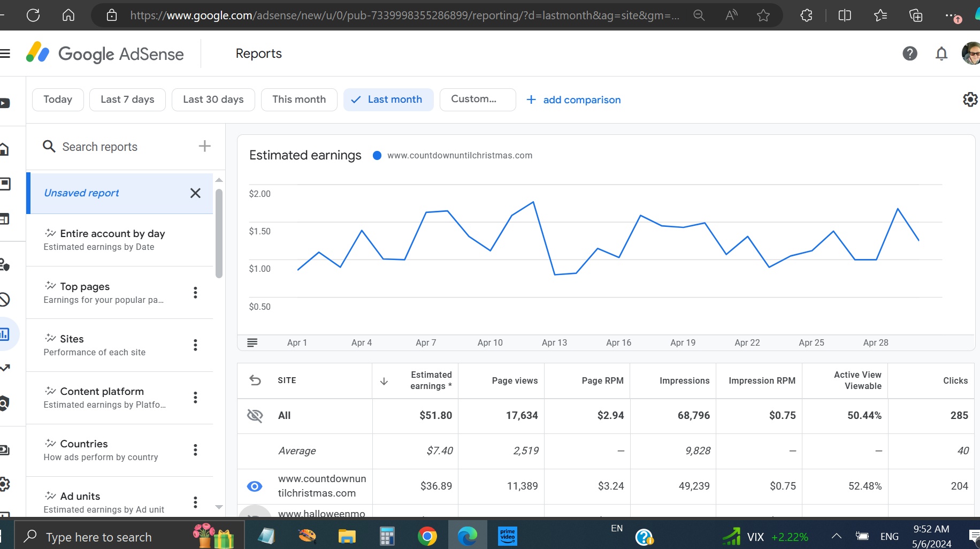
Task: Open Chrome from taskbar
Action: (x=427, y=536)
